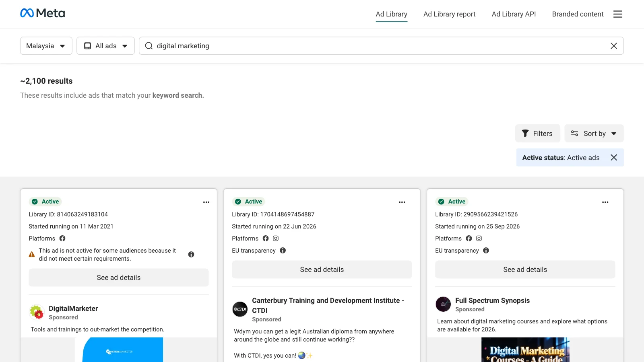Click Facebook platform icon on Canterbury card
Screen dimensions: 644x362
click(x=266, y=239)
